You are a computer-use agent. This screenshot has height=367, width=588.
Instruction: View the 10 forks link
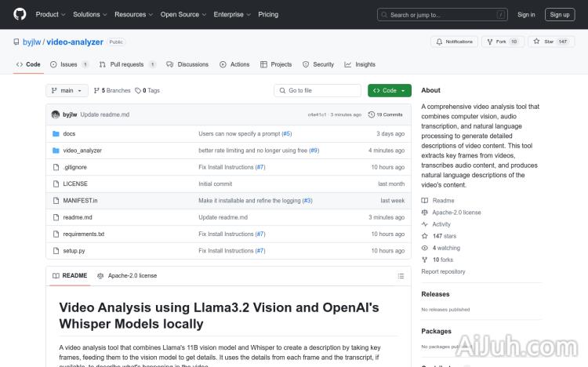437,260
